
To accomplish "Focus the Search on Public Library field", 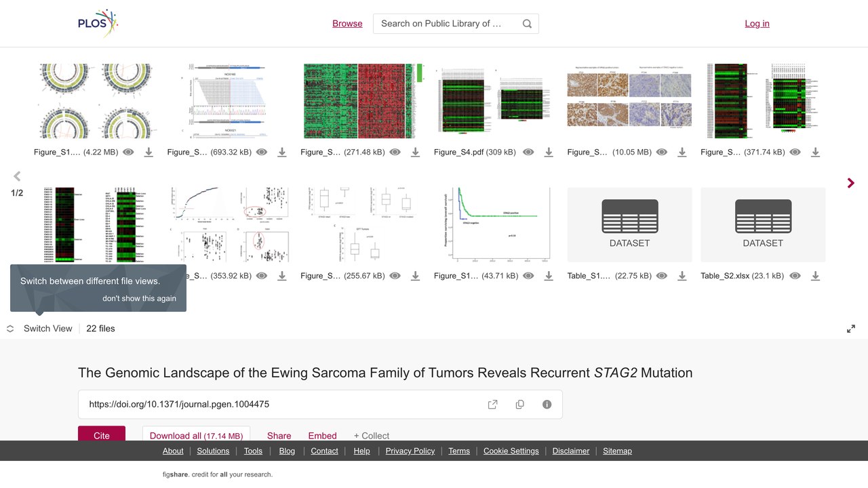I will (448, 24).
